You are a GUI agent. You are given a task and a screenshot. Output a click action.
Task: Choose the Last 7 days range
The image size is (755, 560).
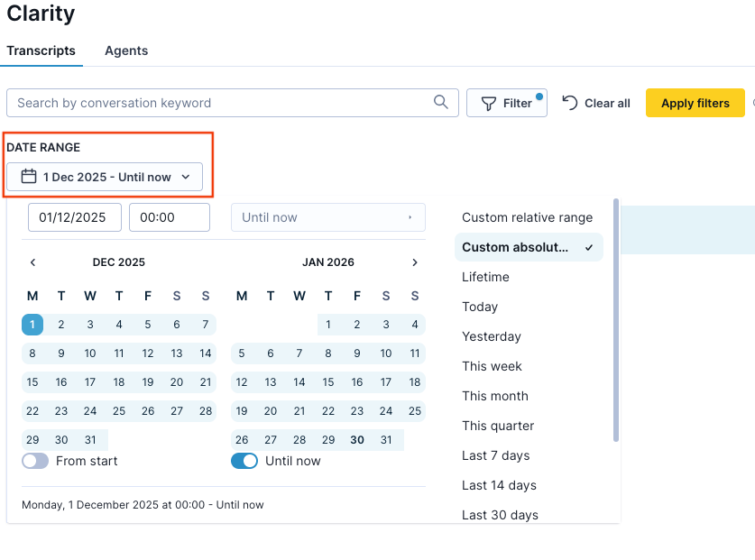(x=496, y=455)
